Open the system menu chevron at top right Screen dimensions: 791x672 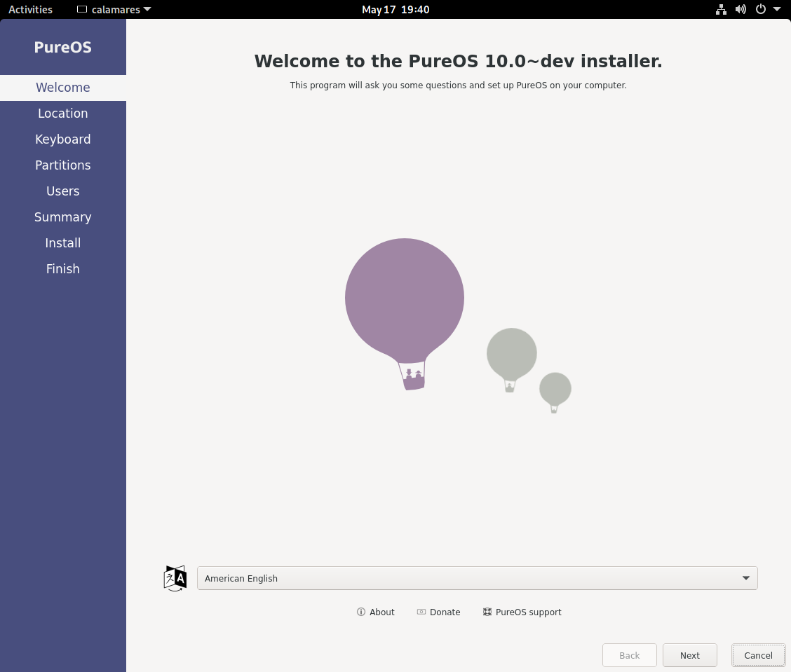776,9
